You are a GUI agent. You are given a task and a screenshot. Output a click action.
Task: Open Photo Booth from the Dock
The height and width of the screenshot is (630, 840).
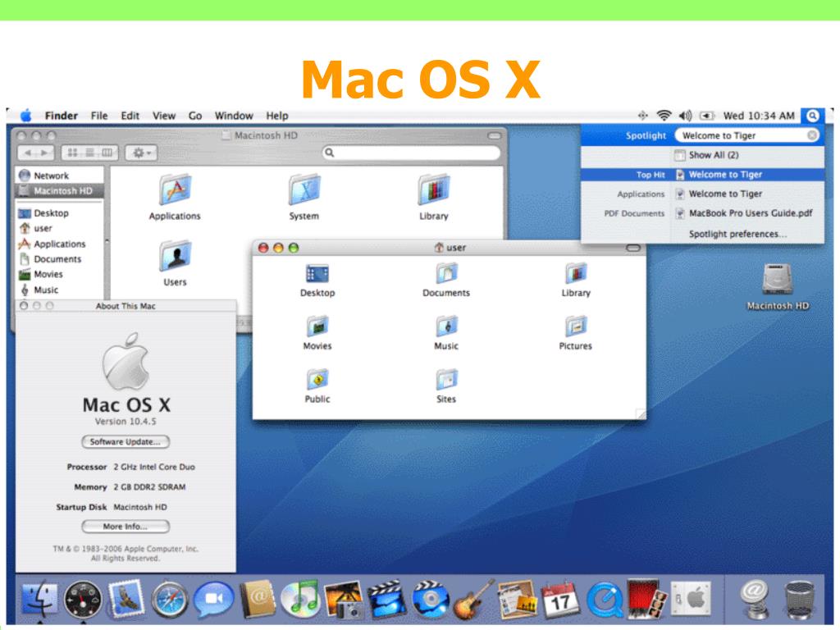point(646,599)
